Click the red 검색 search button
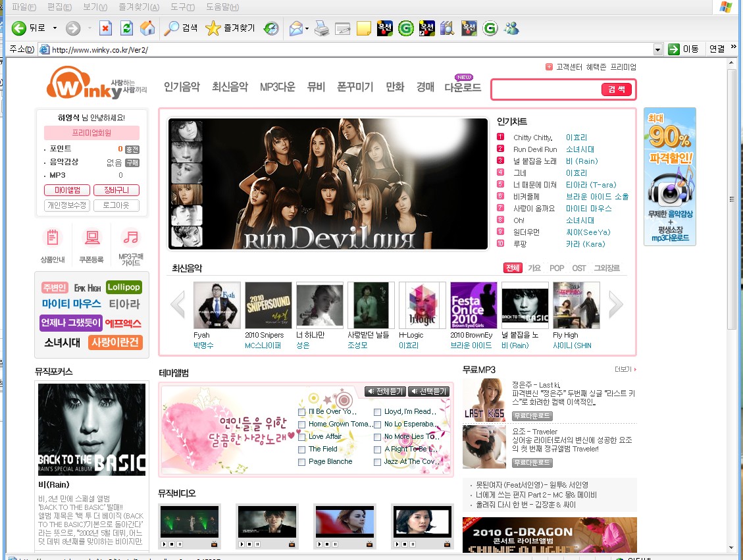The image size is (743, 560). click(x=617, y=89)
